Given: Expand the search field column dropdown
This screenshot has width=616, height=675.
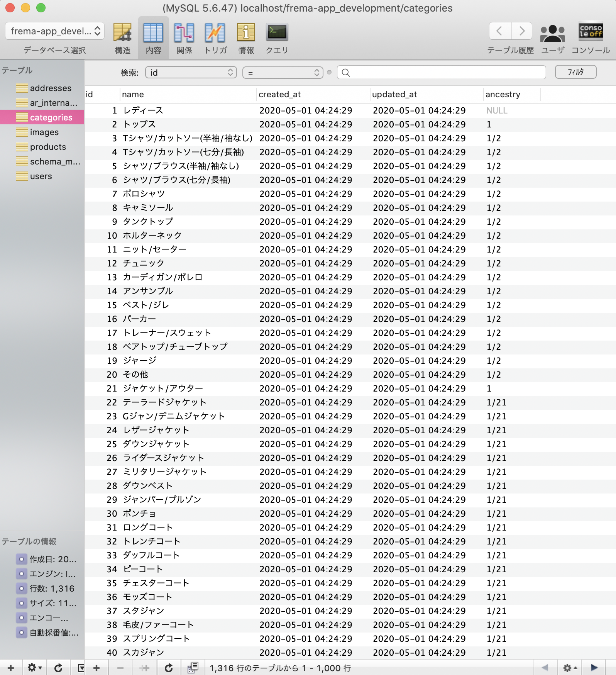Looking at the screenshot, I should (191, 73).
